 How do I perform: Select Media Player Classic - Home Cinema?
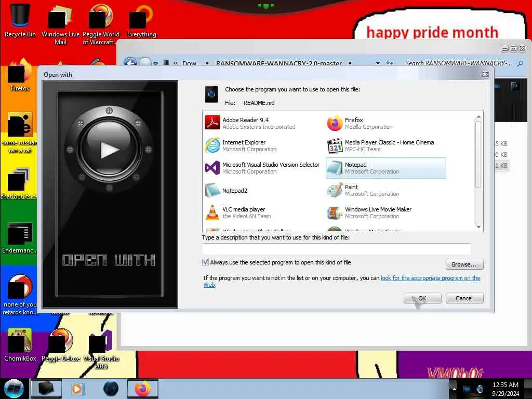pos(386,145)
